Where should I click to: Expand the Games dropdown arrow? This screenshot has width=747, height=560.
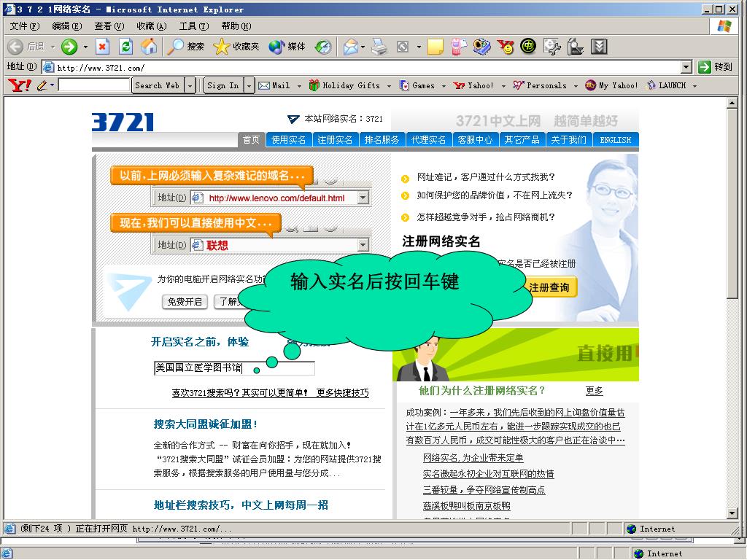(444, 86)
